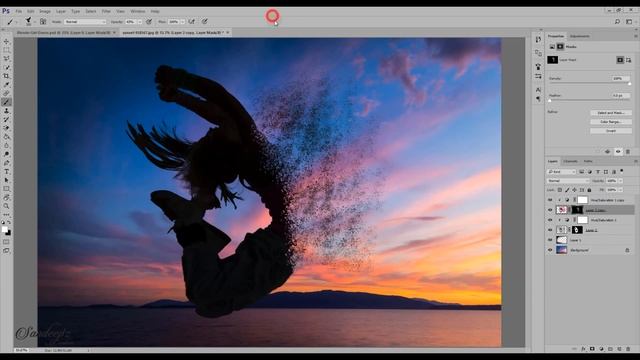Switch to the Channels tab

(x=571, y=161)
